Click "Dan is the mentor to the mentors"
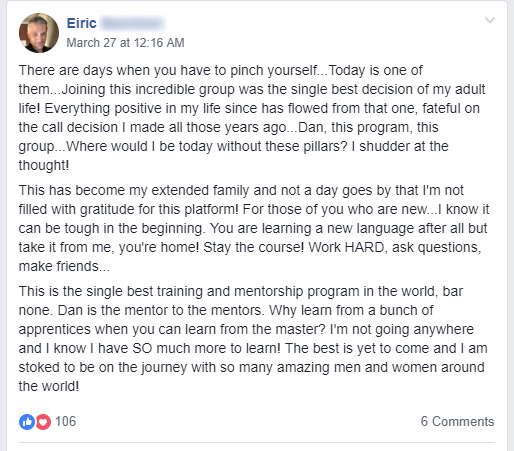The height and width of the screenshot is (451, 514). click(x=161, y=310)
